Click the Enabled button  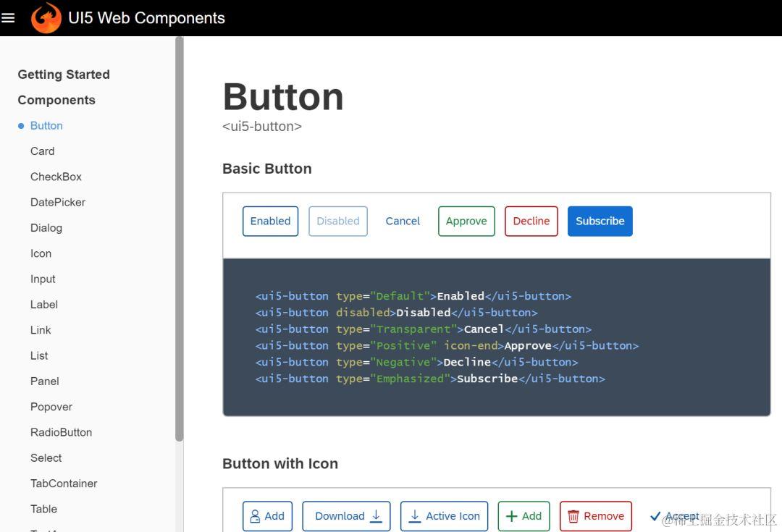click(270, 221)
